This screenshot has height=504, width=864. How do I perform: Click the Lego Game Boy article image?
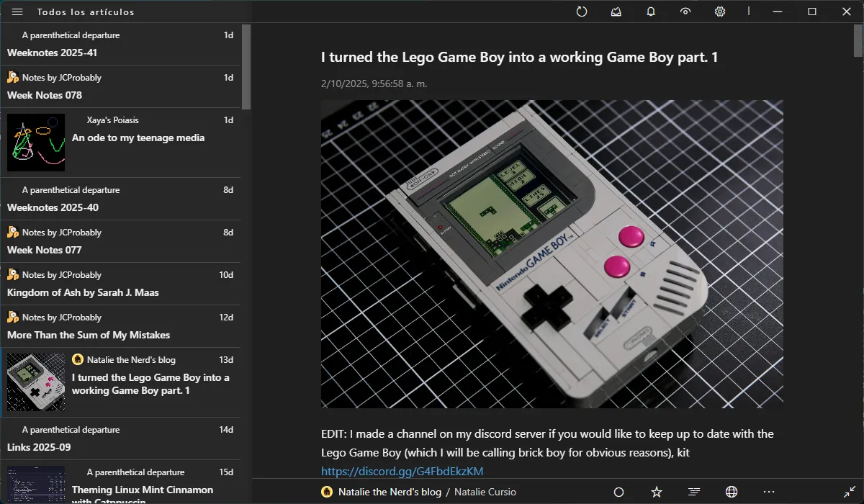click(x=552, y=253)
